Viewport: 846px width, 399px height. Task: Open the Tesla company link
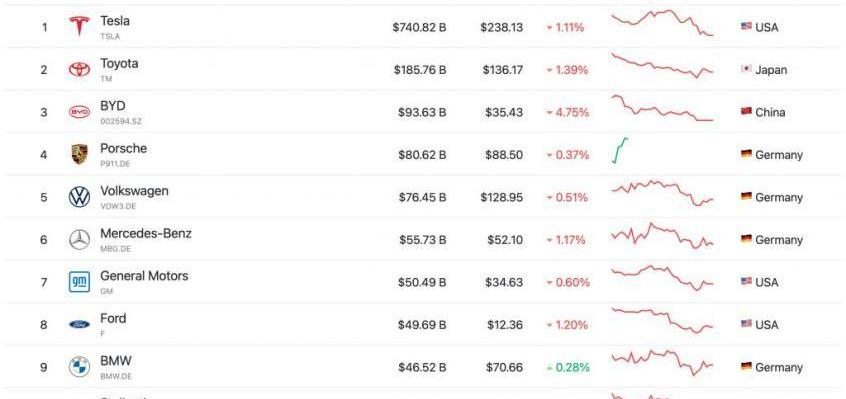115,21
